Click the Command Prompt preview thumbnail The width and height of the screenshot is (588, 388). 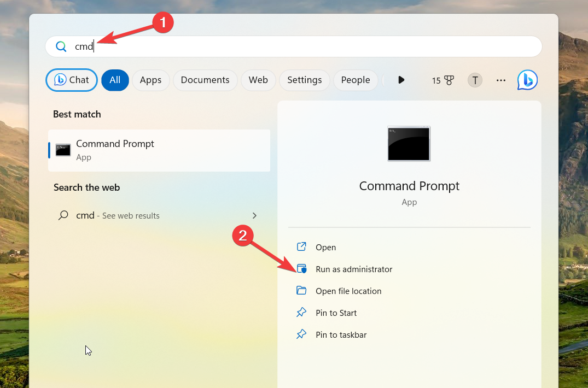pos(409,143)
